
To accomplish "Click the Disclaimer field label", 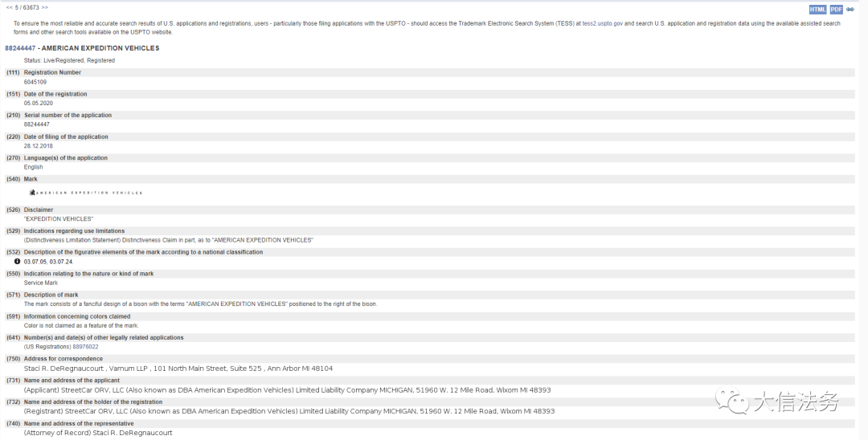I will (39, 210).
